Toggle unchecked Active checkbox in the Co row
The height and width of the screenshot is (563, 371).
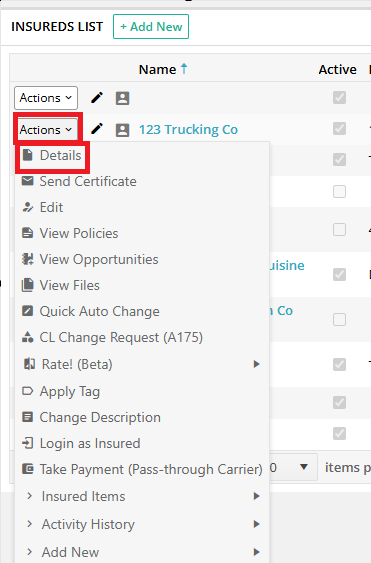point(339,319)
